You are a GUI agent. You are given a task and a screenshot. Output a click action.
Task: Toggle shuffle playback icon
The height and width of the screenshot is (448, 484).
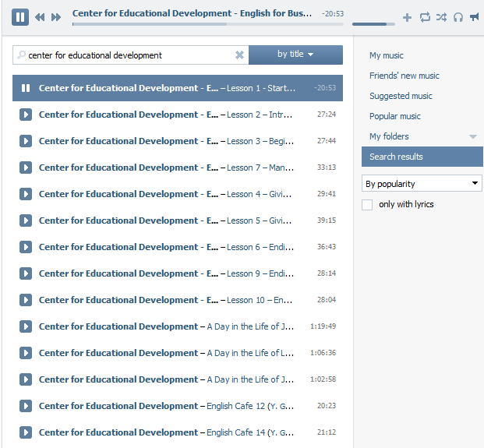click(x=441, y=17)
